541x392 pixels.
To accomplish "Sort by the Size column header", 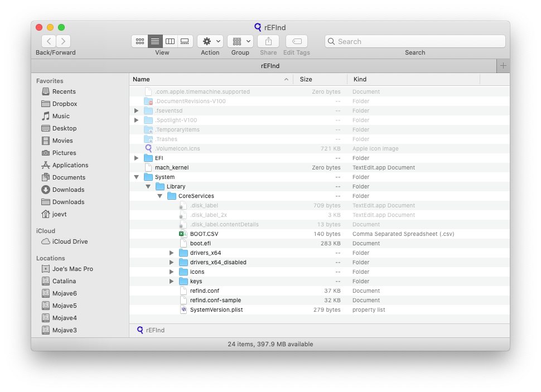I will [x=320, y=79].
